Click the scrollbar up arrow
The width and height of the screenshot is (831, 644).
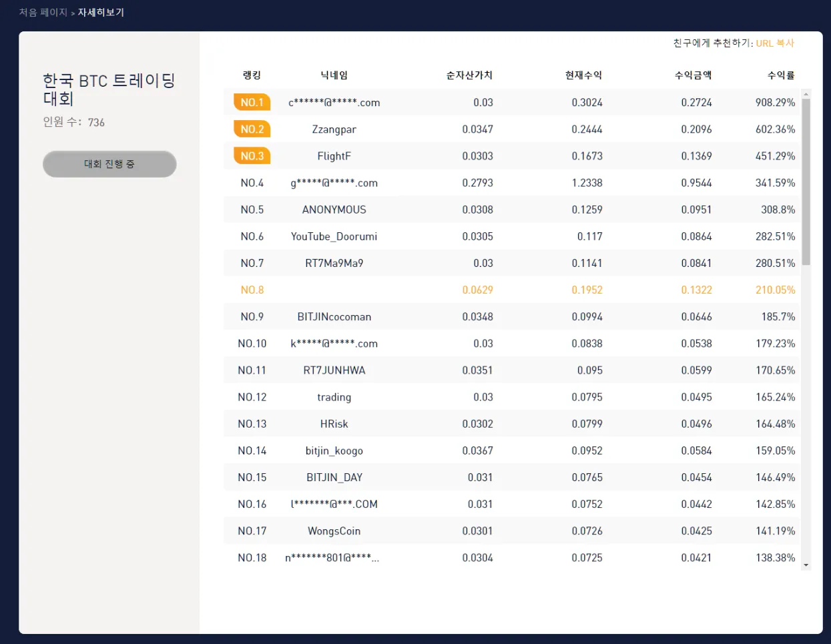pos(806,94)
